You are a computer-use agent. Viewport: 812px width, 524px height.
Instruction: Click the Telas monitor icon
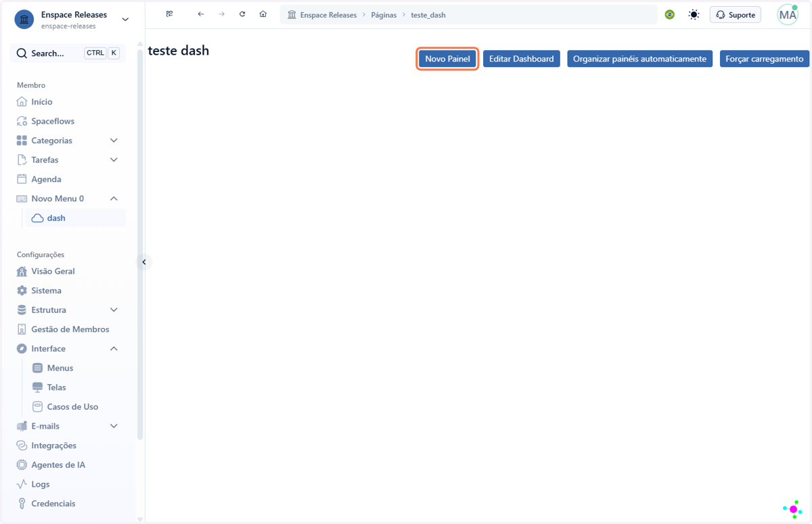click(x=38, y=387)
